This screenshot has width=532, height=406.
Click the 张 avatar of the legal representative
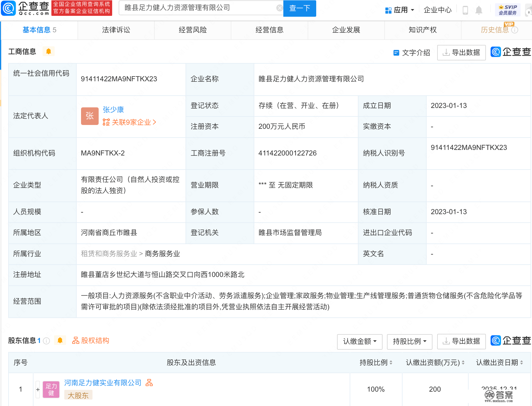tap(90, 116)
